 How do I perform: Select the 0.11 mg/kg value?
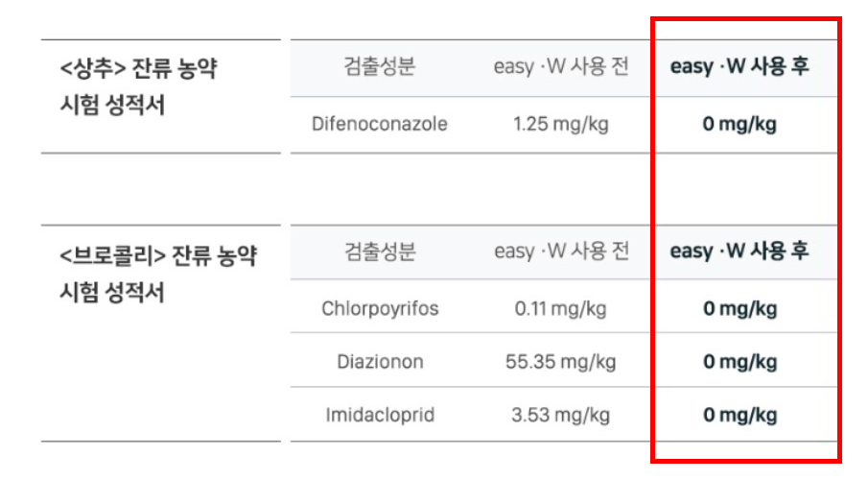561,309
